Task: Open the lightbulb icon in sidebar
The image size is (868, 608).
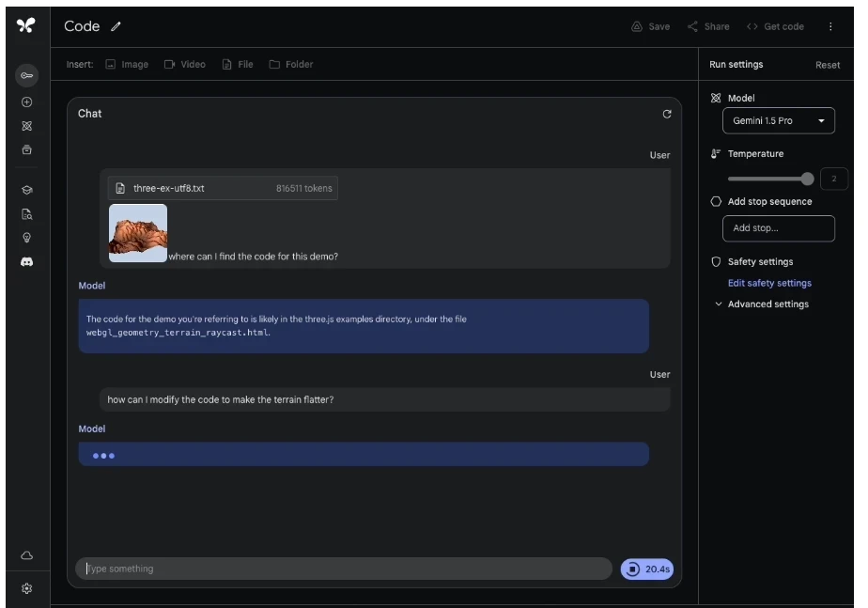Action: [x=26, y=238]
